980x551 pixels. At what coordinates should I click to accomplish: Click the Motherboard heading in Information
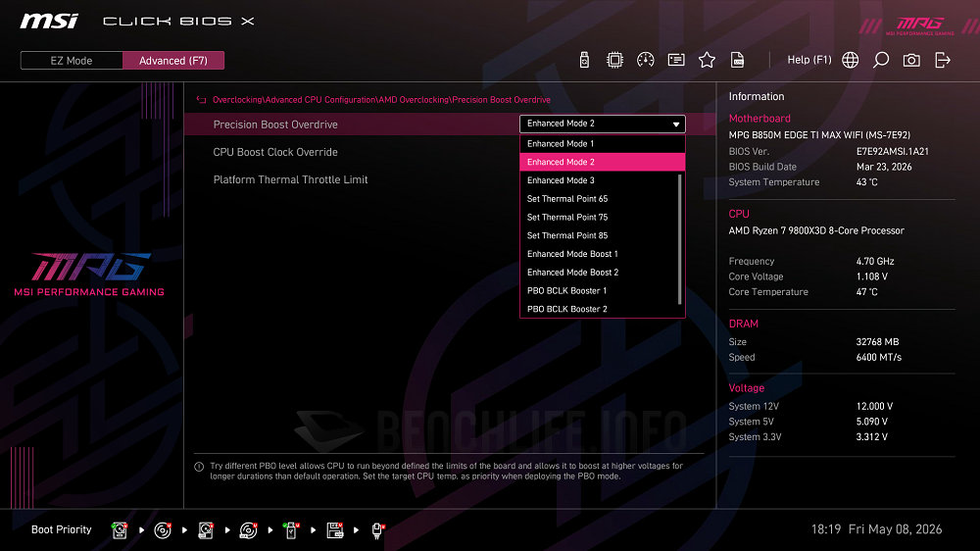tap(759, 119)
